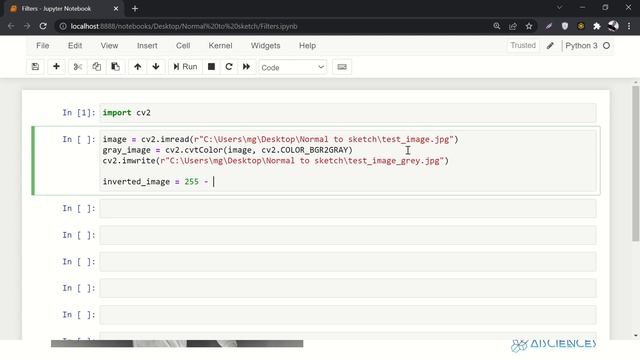Viewport: 640px width, 360px height.
Task: Select the Filters - Jupyter Notebook tab
Action: [63, 9]
